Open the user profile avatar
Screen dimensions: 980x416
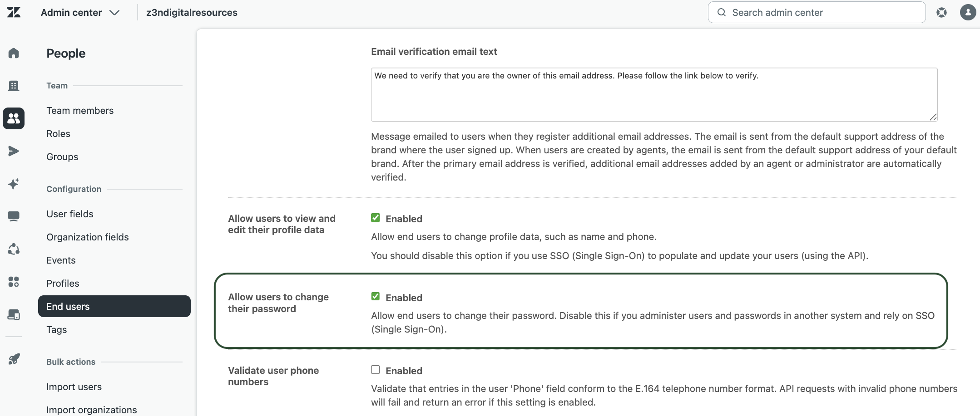point(968,13)
